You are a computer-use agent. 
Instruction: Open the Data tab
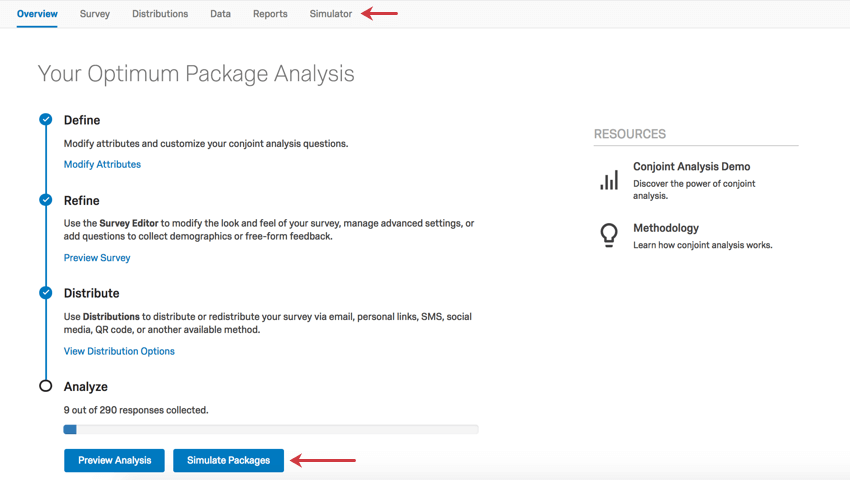pos(220,14)
